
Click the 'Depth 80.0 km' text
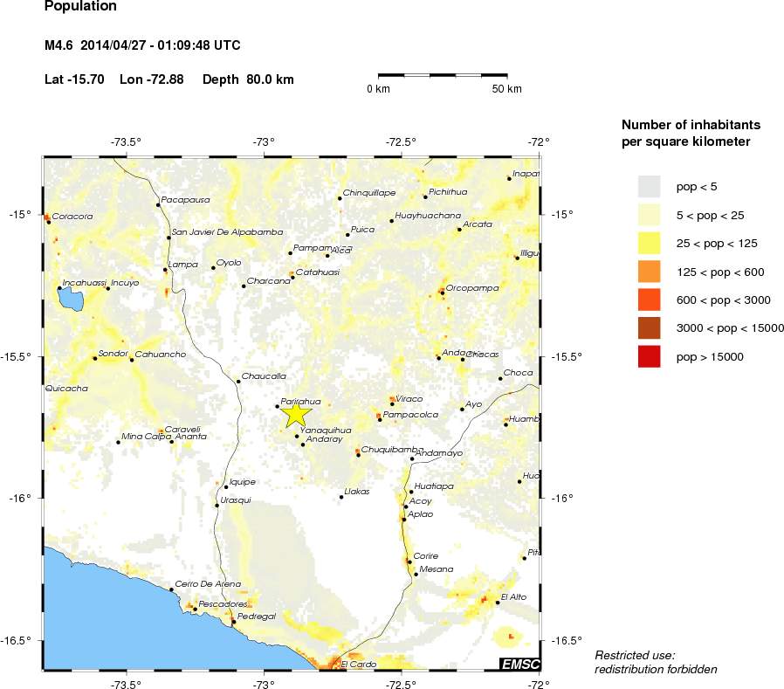[x=248, y=79]
